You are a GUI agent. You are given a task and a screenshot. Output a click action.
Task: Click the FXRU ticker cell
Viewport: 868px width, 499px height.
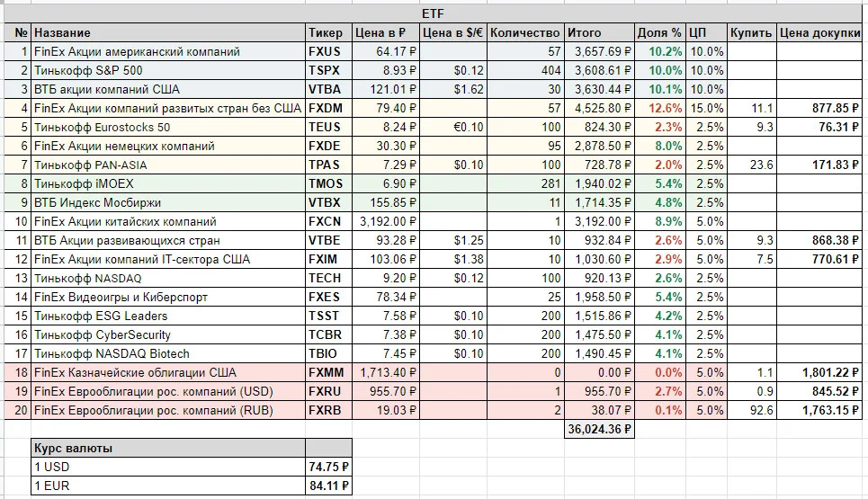[x=329, y=391]
